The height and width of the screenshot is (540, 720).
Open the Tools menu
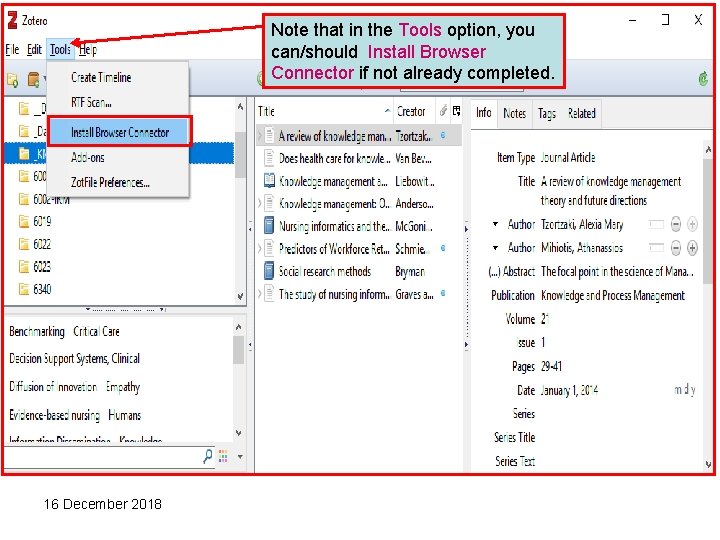60,50
